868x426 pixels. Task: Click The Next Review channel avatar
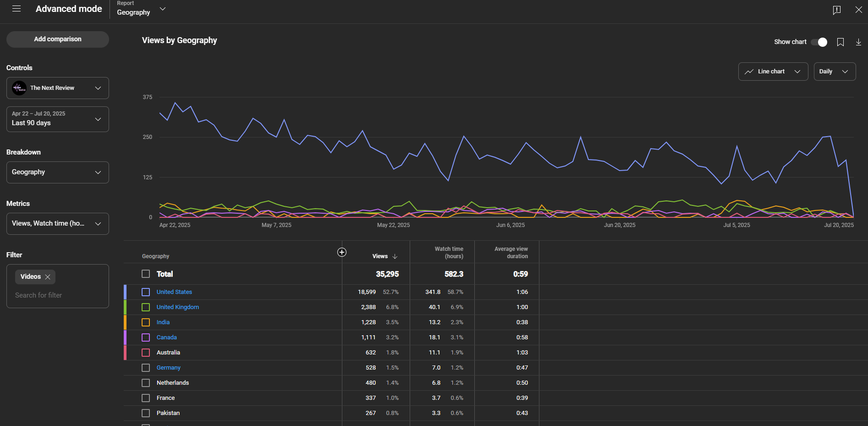(19, 88)
